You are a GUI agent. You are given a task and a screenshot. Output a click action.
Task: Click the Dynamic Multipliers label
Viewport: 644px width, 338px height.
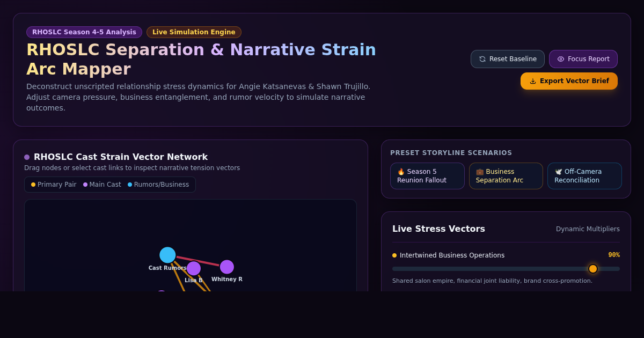tap(588, 229)
